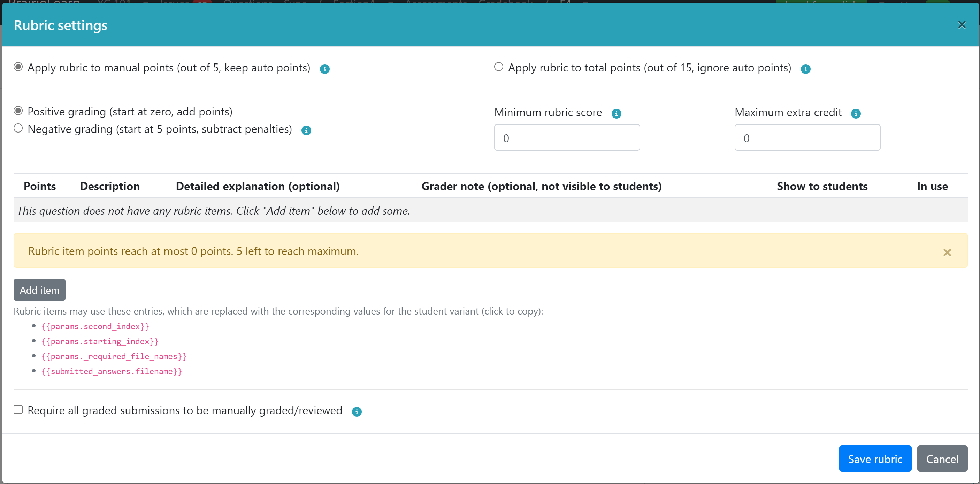Click the Grader note column header
This screenshot has width=980, height=484.
click(541, 186)
